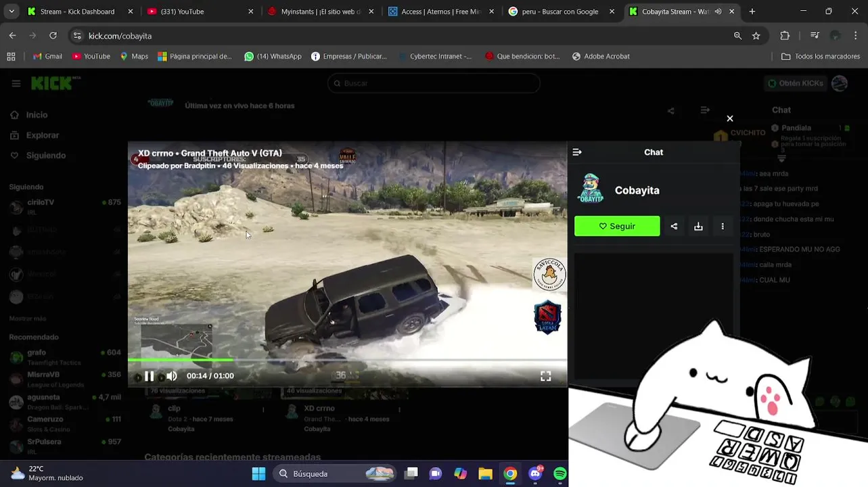This screenshot has width=868, height=487.
Task: Close the clip modal with the X
Action: tap(730, 118)
